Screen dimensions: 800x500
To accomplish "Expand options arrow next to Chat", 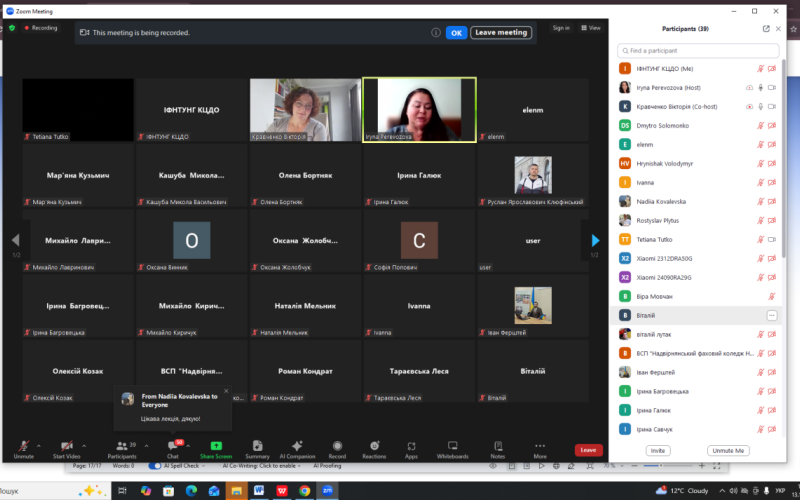I will coord(188,446).
